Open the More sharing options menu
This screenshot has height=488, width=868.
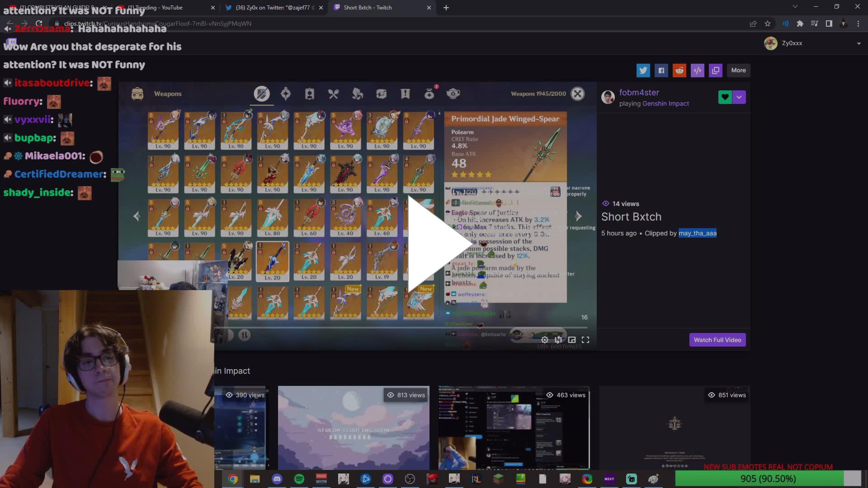(x=738, y=70)
